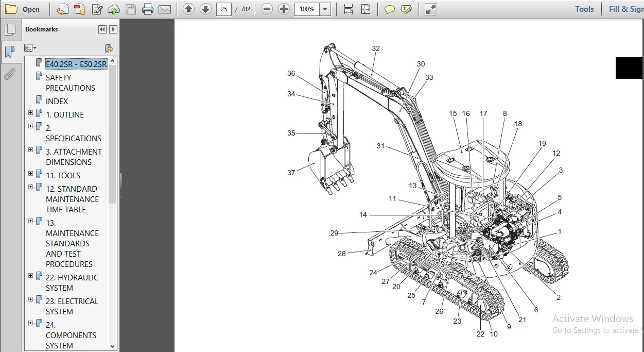The width and height of the screenshot is (644, 352).
Task: Select the 22. HYDRAULIC SYSTEM bookmark
Action: point(72,282)
